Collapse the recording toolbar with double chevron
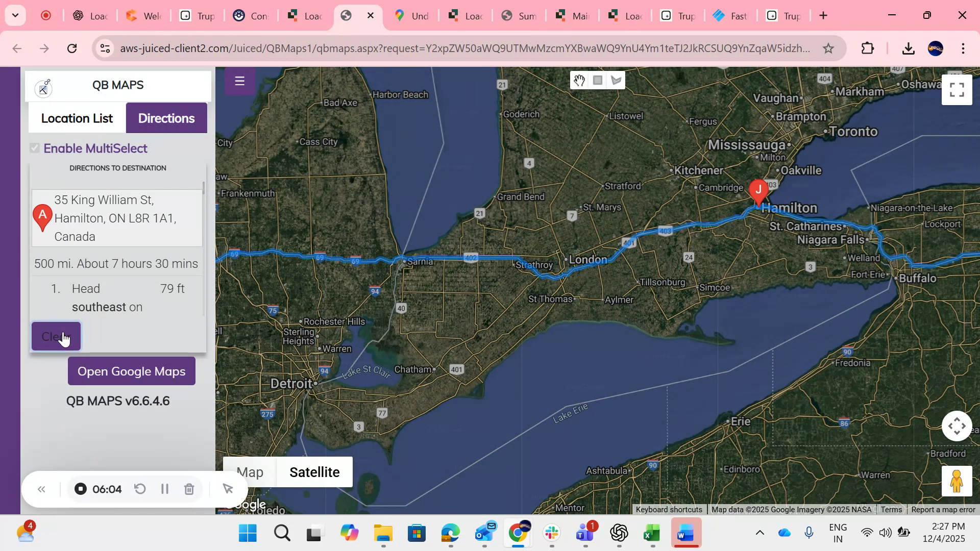980x551 pixels. click(42, 489)
